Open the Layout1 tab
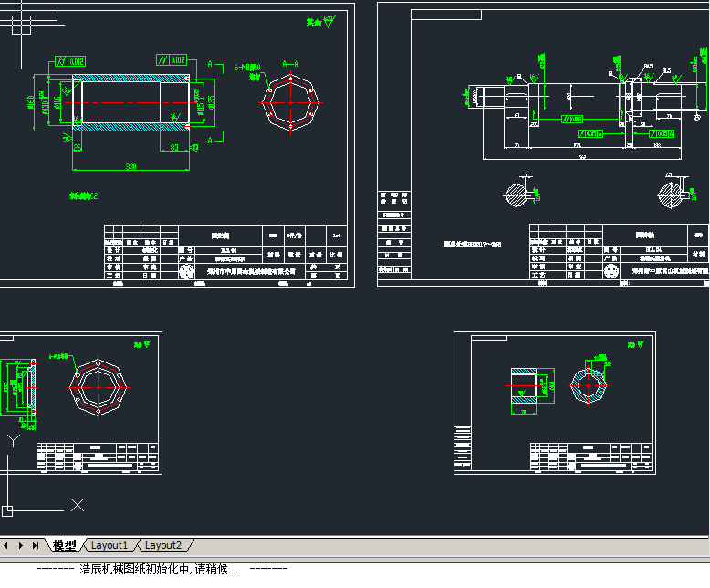710x588 pixels. coord(110,545)
